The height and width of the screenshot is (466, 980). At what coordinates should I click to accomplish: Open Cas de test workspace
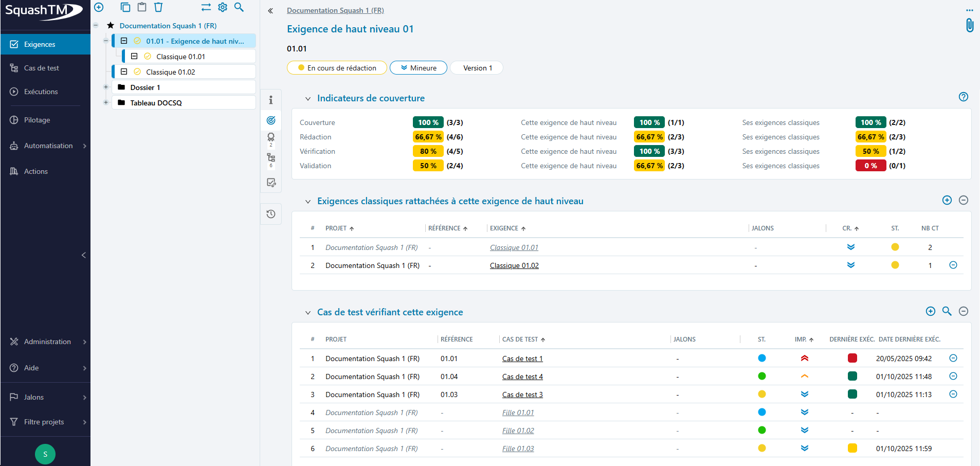pos(41,68)
